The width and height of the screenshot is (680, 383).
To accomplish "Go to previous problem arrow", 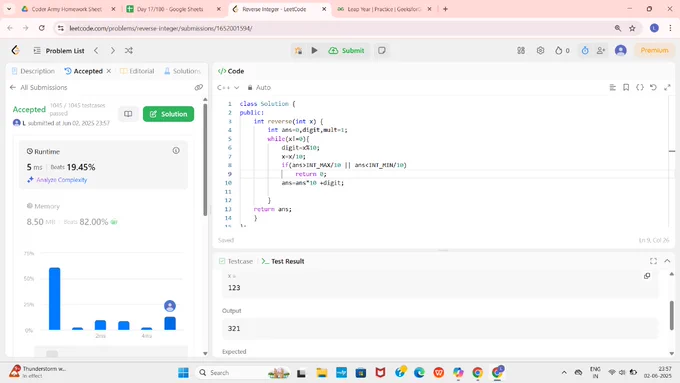I will click(96, 51).
